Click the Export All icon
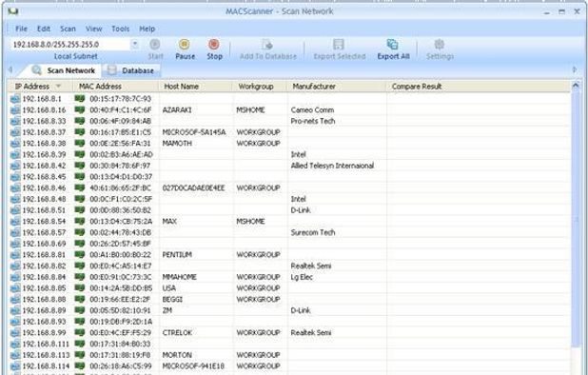 393,44
